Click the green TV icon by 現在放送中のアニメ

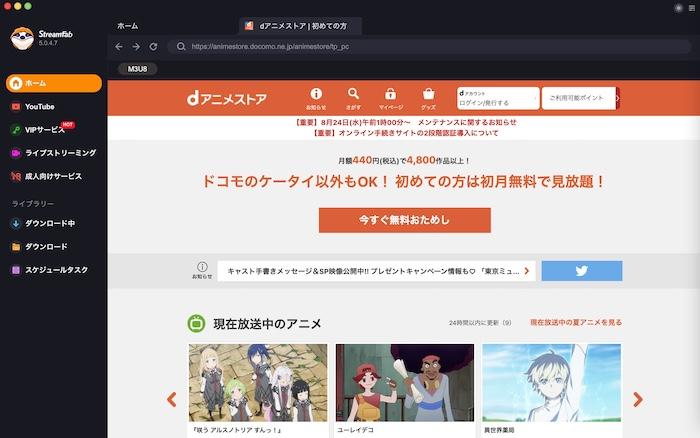[x=196, y=323]
